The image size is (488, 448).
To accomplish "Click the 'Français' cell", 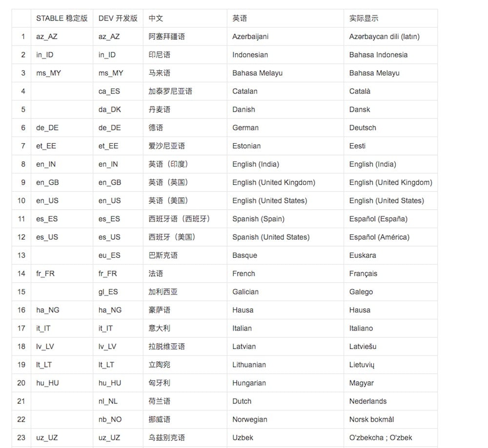I will pos(390,273).
